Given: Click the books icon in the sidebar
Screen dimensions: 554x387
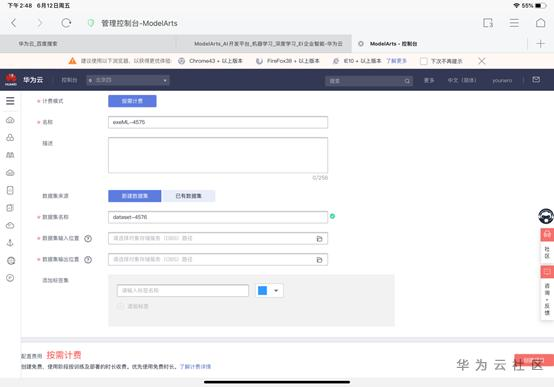Looking at the screenshot, I should 10,155.
